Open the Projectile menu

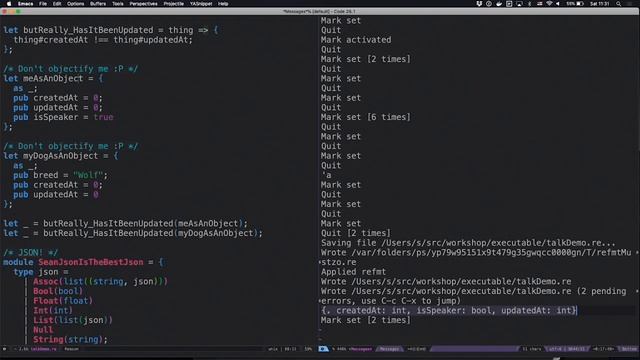point(173,4)
